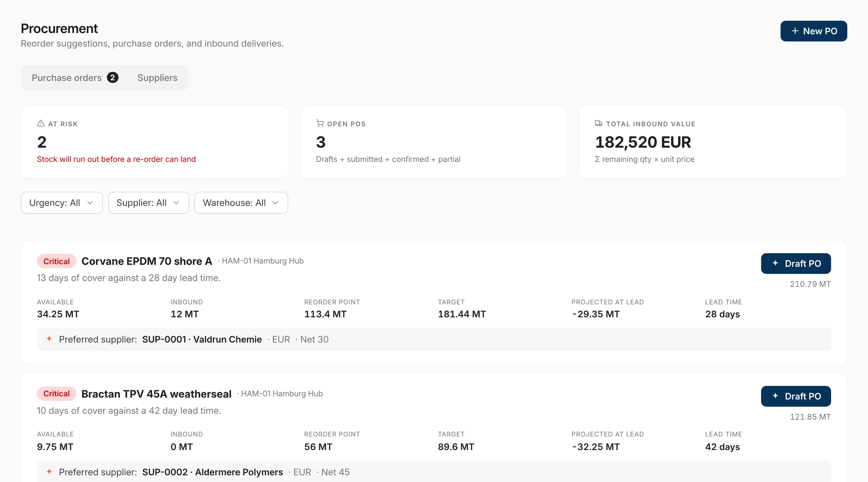Click 'Drafts + submitted + confirmed + partial' caption
This screenshot has height=482, width=868.
[388, 159]
